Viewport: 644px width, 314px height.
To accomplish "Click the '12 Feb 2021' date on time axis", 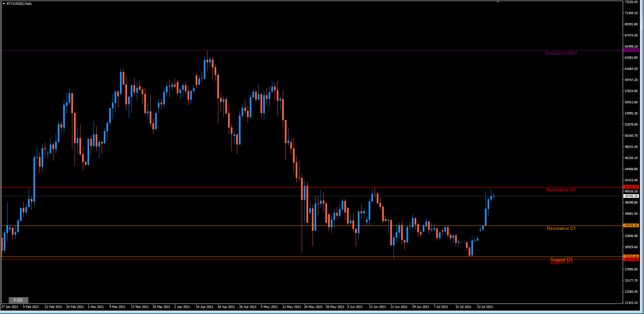I will [x=53, y=307].
